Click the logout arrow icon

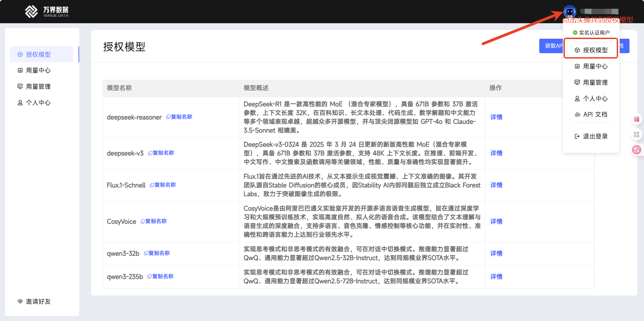pyautogui.click(x=577, y=136)
